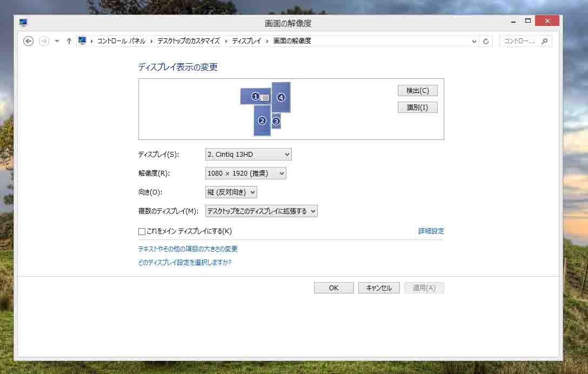Click the search magnifier icon

(545, 41)
